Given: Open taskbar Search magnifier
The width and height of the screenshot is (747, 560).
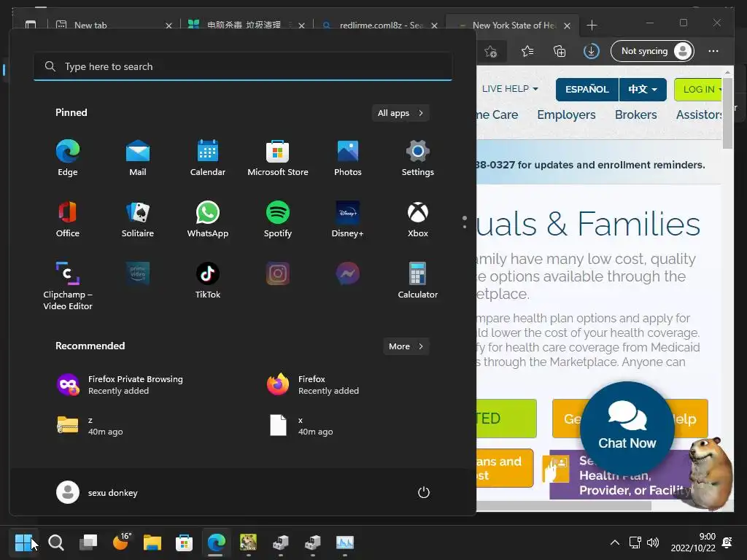Looking at the screenshot, I should tap(55, 542).
